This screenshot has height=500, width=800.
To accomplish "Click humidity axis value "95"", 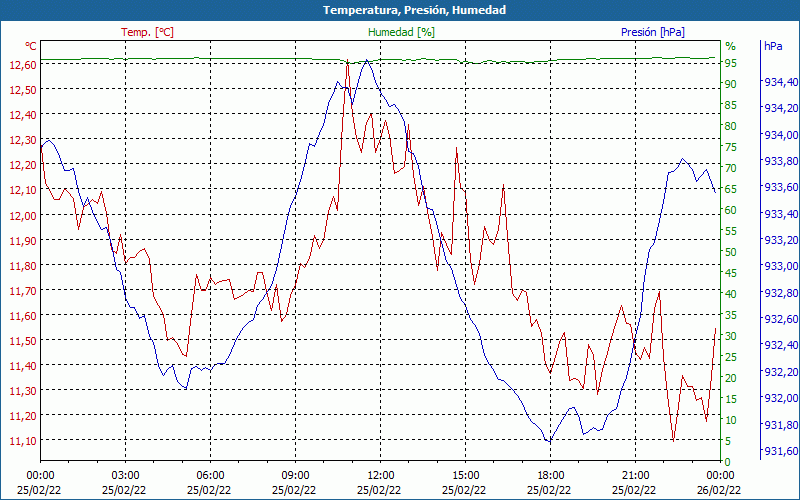I will [x=731, y=63].
